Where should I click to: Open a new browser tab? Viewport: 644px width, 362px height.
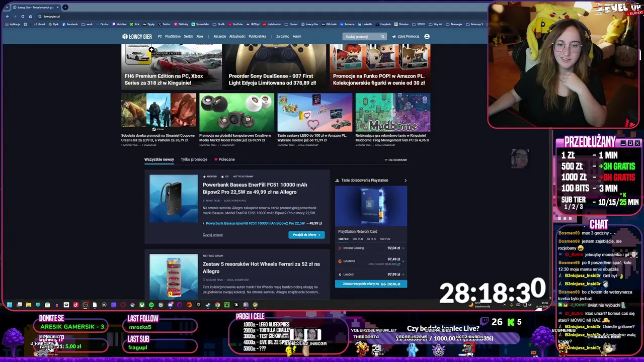(65, 7)
